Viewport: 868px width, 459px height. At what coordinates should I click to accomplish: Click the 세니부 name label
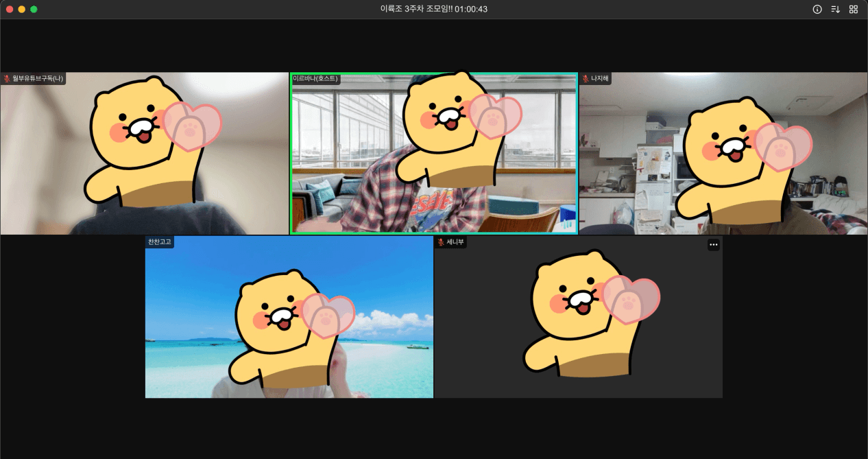coord(455,242)
